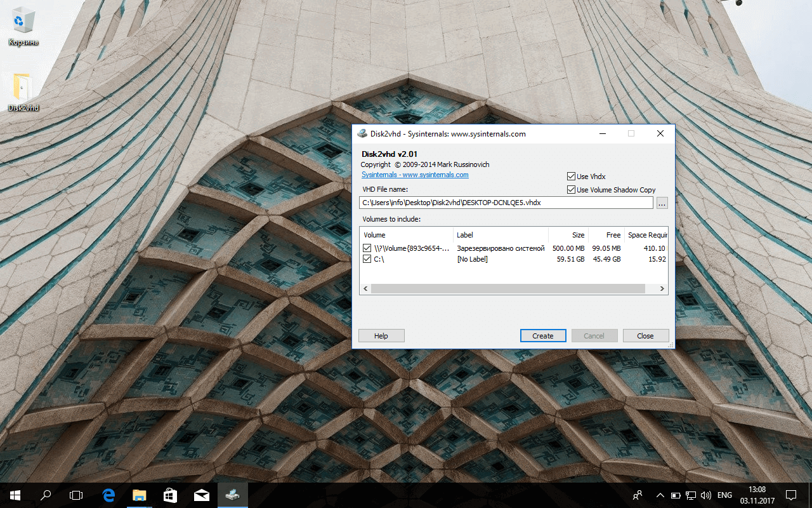Switch keyboard language via ENG indicator
The image size is (812, 508).
724,495
